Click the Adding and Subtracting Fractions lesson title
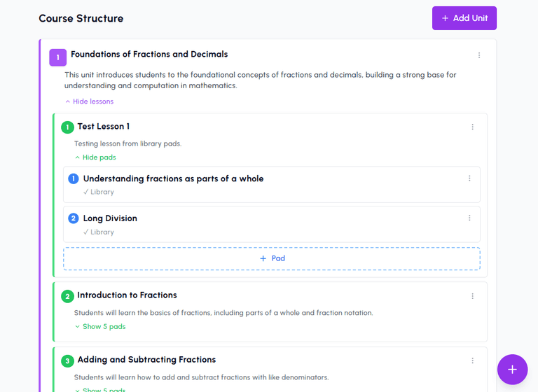The image size is (538, 392). pos(146,360)
